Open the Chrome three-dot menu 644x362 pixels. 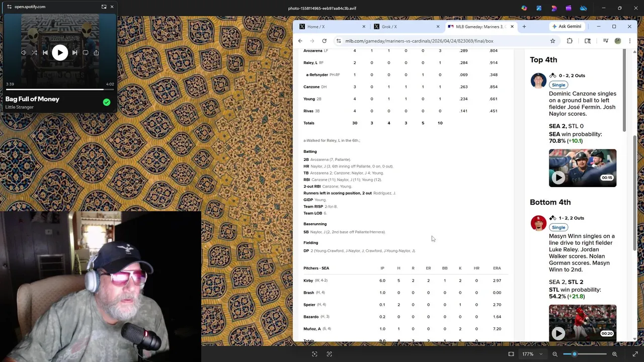click(x=629, y=41)
